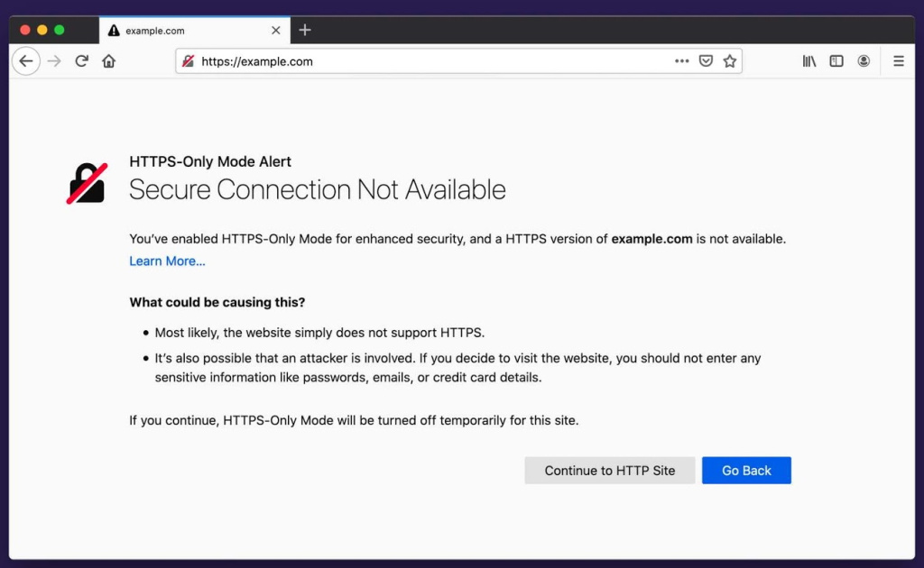Viewport: 924px width, 568px height.
Task: Bookmark this page with the star
Action: (729, 60)
